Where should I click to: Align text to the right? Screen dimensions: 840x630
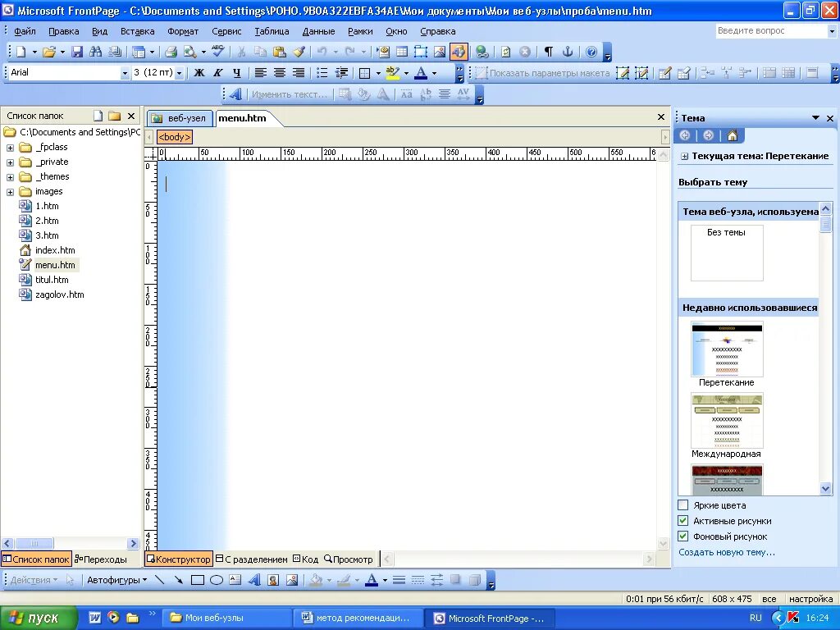click(x=299, y=73)
